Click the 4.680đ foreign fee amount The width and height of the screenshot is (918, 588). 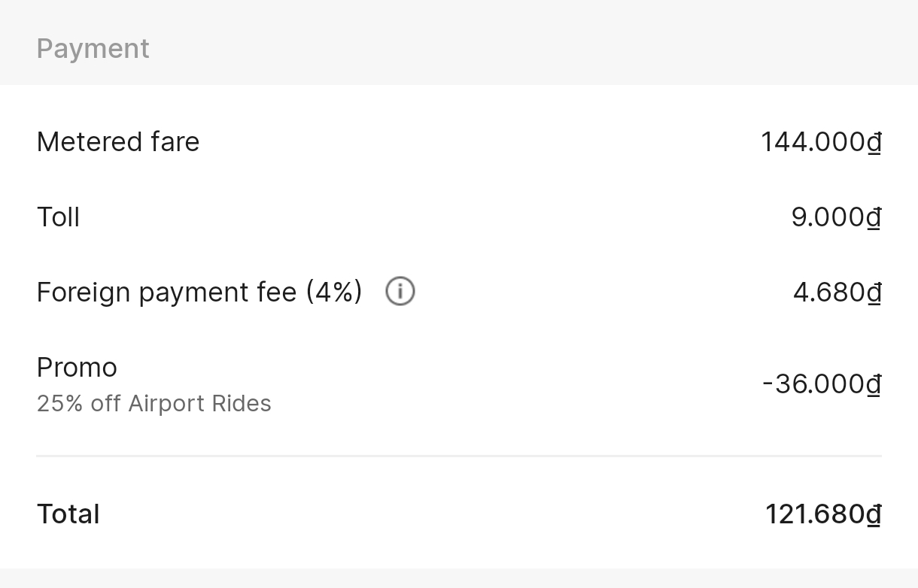[836, 292]
